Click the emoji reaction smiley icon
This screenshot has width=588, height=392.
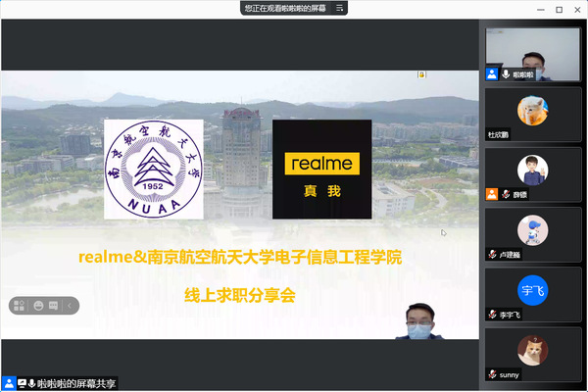[37, 305]
